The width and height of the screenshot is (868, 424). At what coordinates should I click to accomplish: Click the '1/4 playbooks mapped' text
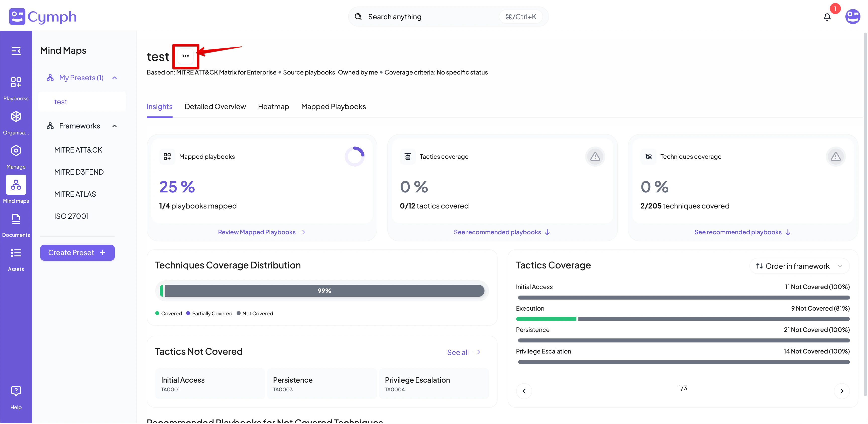point(198,206)
